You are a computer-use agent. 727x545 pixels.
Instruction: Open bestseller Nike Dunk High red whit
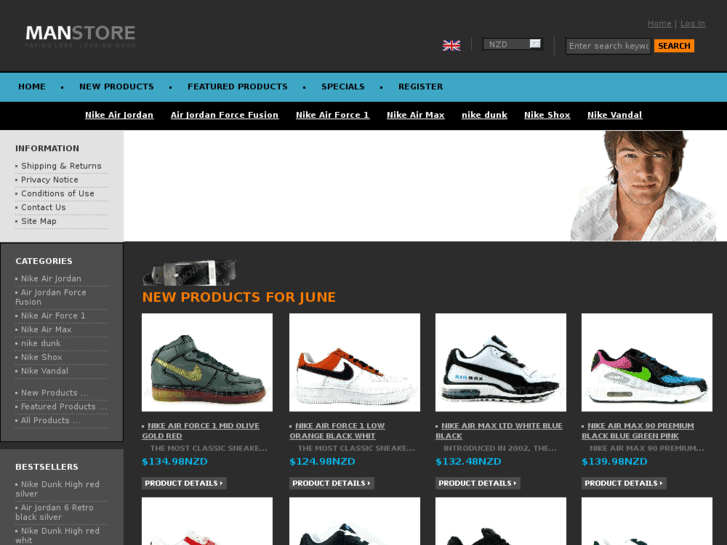[57, 535]
